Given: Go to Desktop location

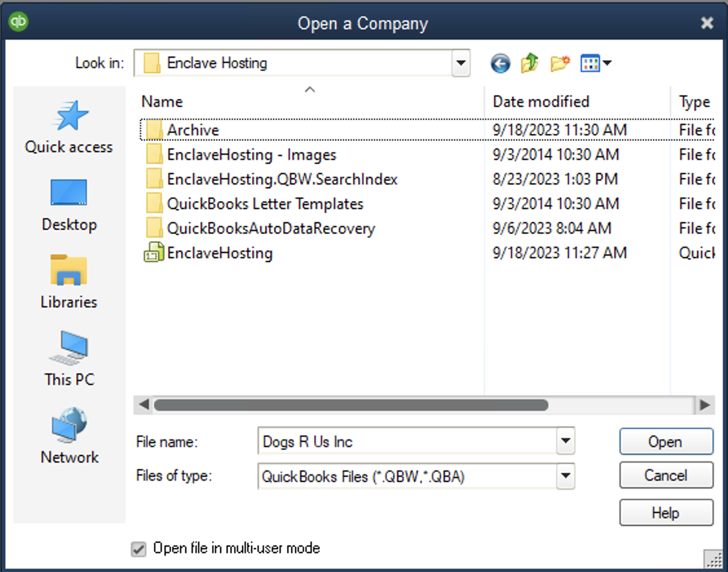Looking at the screenshot, I should pos(69,205).
